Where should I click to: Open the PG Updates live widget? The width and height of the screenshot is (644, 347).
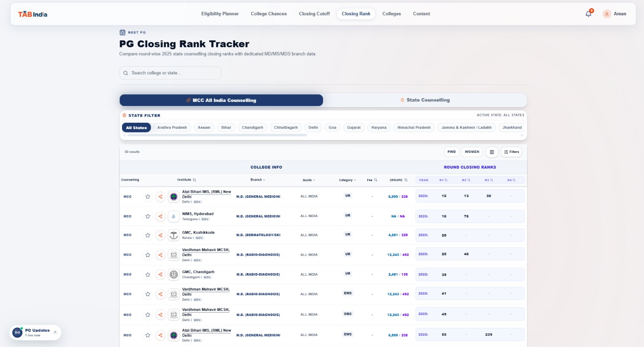[35, 332]
